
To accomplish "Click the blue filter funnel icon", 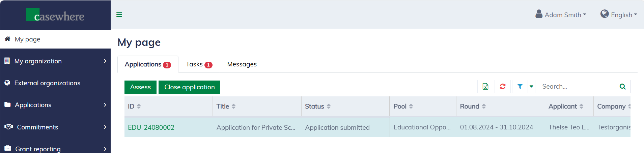I will click(520, 87).
